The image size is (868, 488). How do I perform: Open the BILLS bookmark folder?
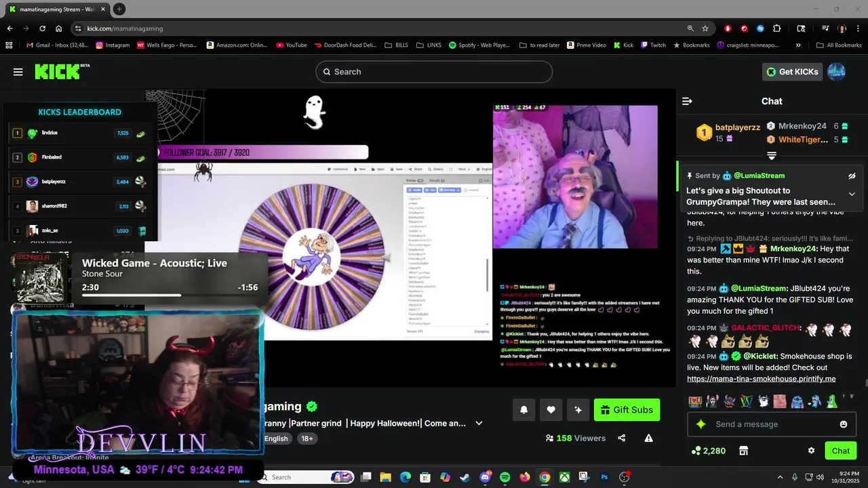coord(396,45)
